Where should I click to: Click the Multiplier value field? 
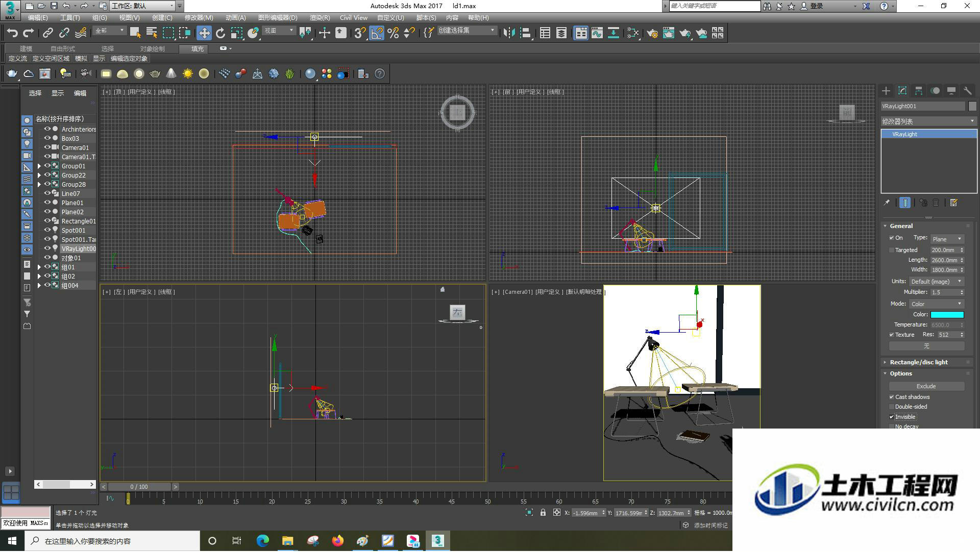[944, 293]
